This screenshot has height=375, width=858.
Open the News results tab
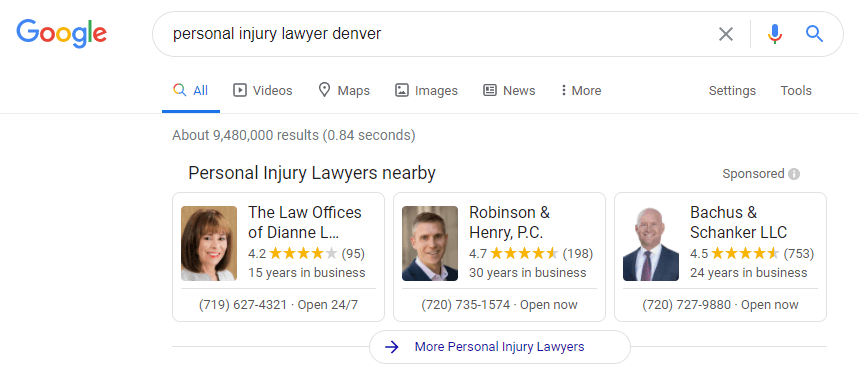click(509, 90)
